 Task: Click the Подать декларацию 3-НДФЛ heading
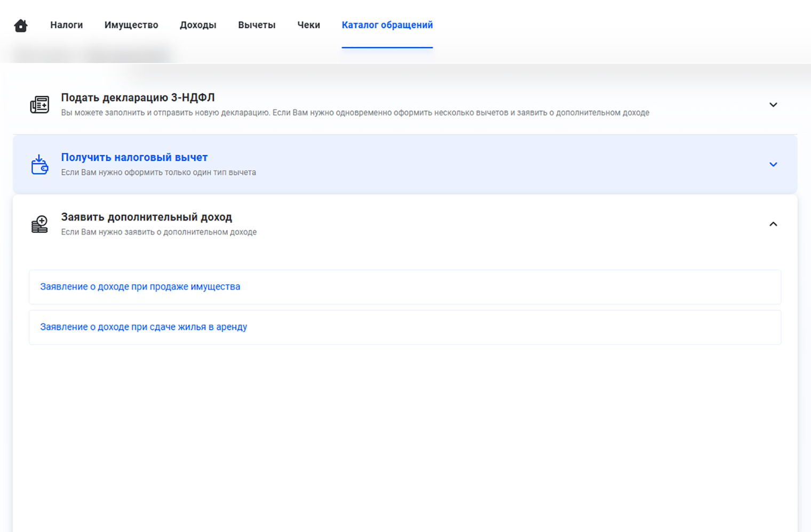pos(138,98)
